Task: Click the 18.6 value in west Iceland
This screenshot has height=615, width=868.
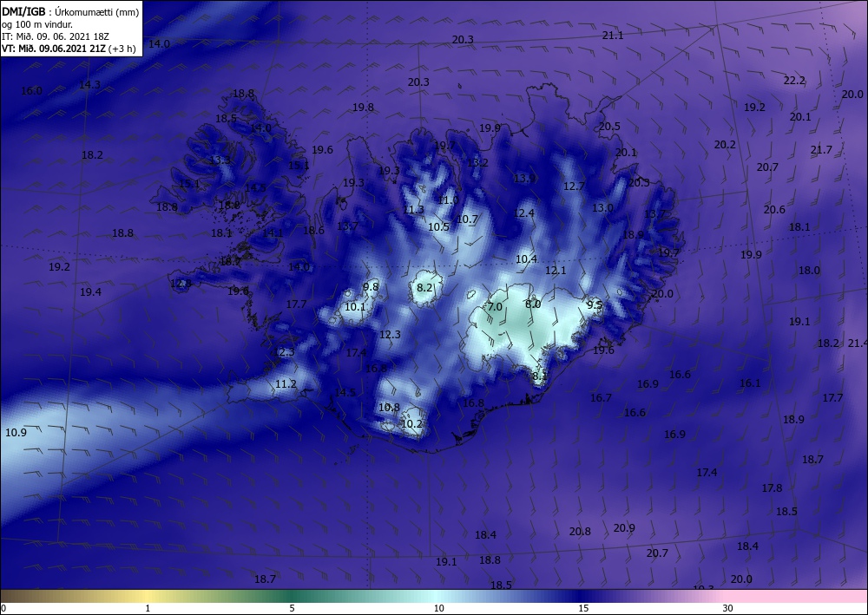Action: pos(314,230)
